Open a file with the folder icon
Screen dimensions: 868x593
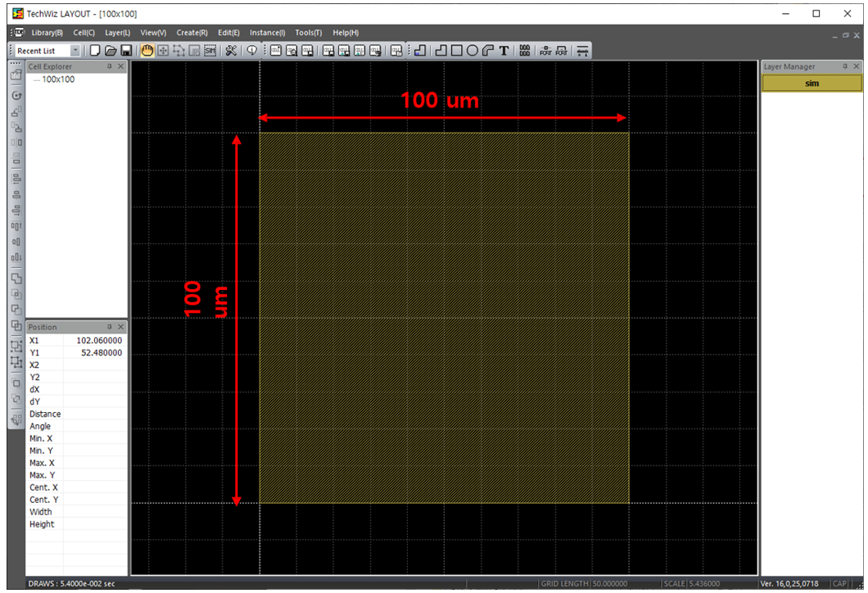pyautogui.click(x=111, y=51)
